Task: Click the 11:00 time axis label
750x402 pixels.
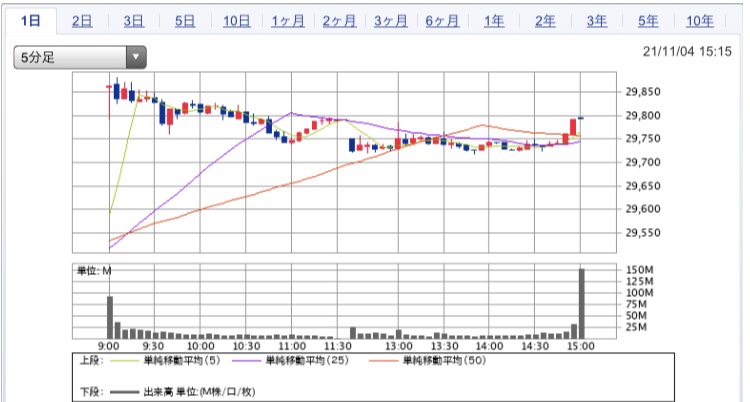Action: click(292, 346)
